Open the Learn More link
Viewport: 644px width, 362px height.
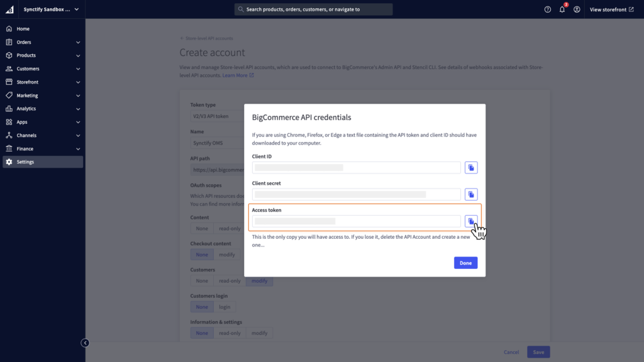pyautogui.click(x=238, y=75)
